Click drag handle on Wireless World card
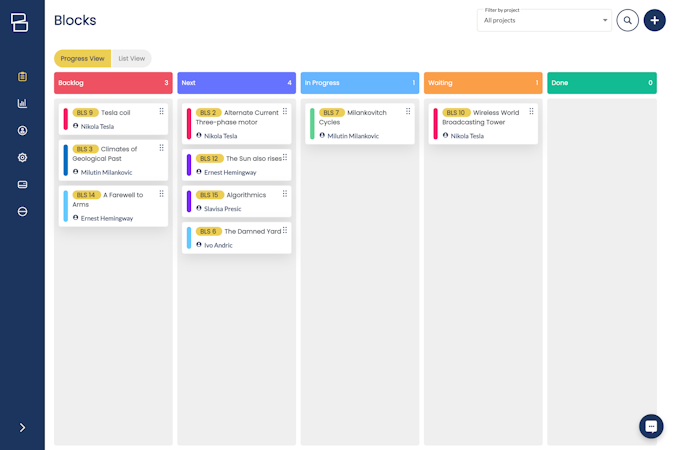 [x=532, y=111]
